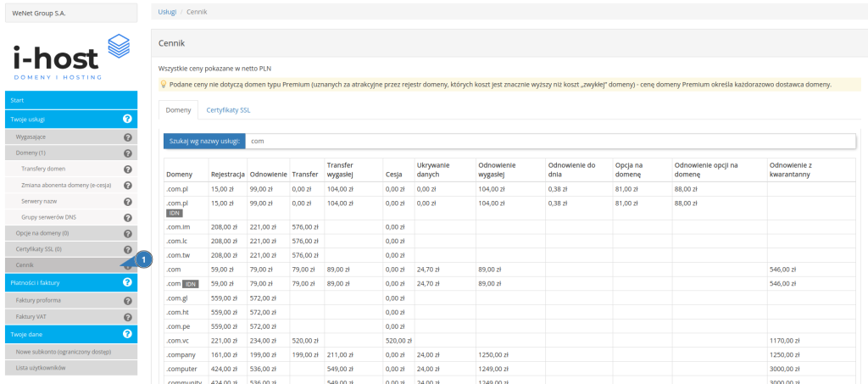Click the .com.gl domain row

[x=509, y=298]
